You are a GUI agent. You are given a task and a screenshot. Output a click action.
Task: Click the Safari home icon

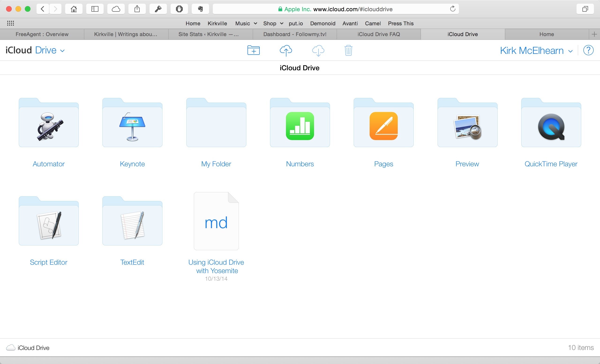pyautogui.click(x=74, y=9)
